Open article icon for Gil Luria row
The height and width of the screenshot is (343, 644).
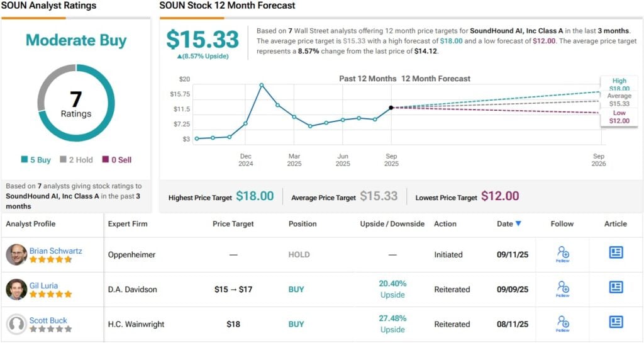click(x=616, y=287)
